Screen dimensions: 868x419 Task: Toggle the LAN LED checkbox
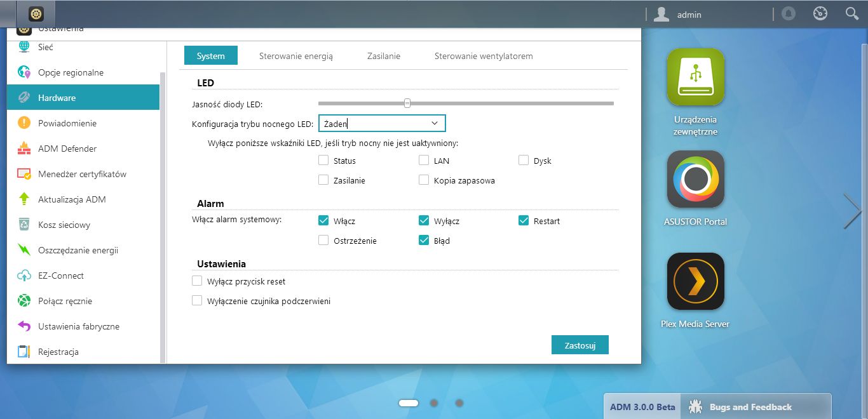(x=424, y=161)
